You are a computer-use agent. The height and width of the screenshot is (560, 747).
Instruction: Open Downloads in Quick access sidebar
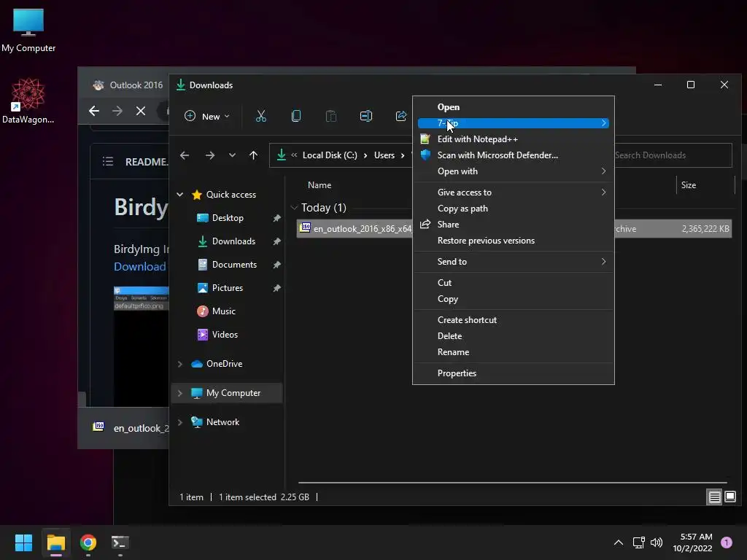pyautogui.click(x=233, y=241)
